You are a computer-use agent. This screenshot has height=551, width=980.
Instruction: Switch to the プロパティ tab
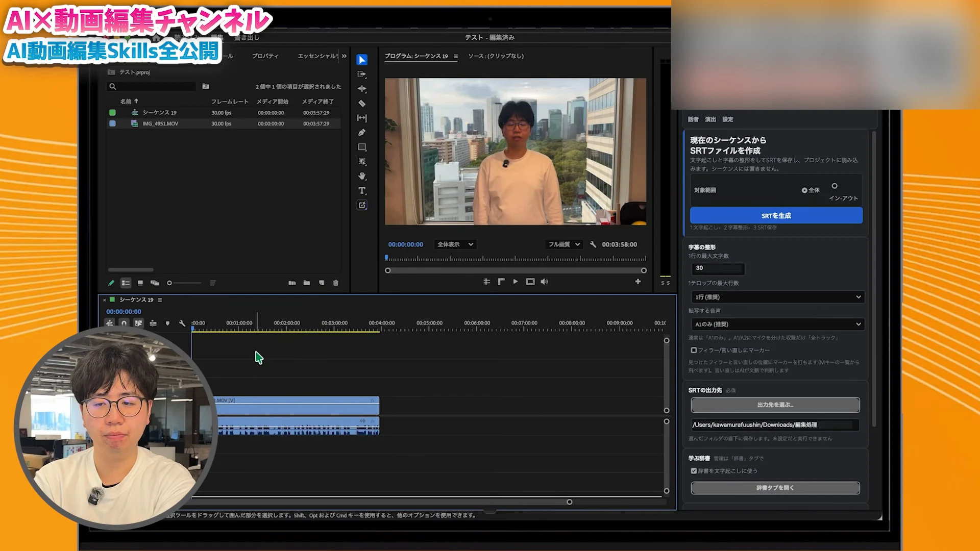click(265, 56)
